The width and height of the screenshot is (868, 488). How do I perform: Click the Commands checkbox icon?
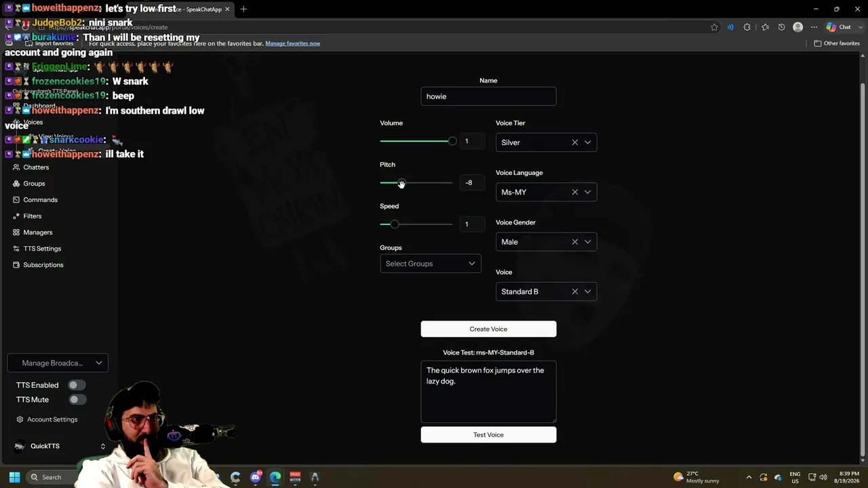pyautogui.click(x=16, y=200)
